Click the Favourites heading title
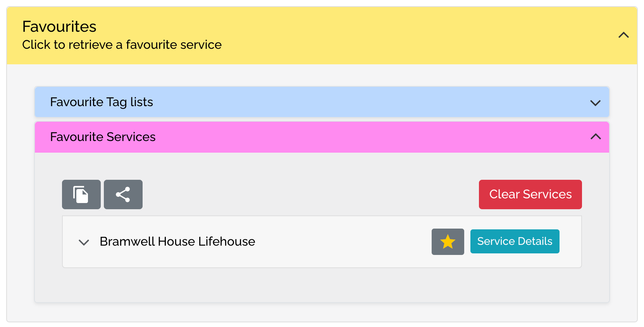This screenshot has height=327, width=644. [59, 26]
